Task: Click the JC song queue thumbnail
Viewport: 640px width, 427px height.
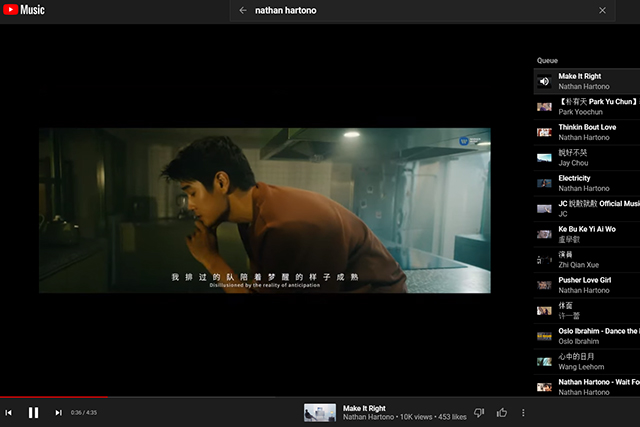Action: pyautogui.click(x=544, y=209)
